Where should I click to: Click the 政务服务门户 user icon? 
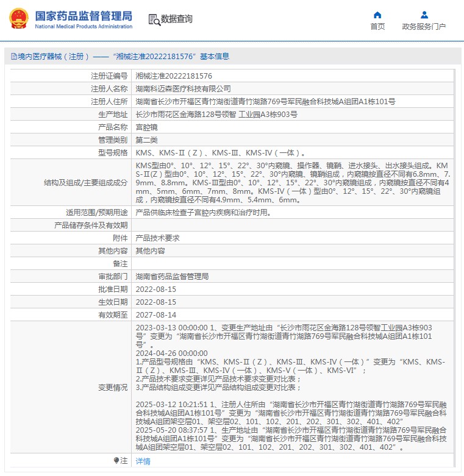pyautogui.click(x=424, y=15)
